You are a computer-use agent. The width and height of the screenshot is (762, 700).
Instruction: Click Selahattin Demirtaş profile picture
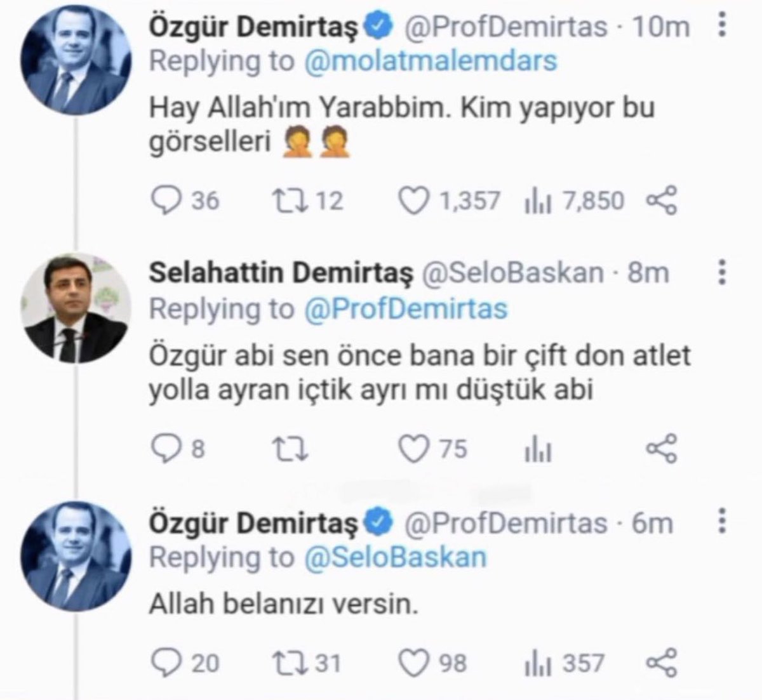(76, 308)
